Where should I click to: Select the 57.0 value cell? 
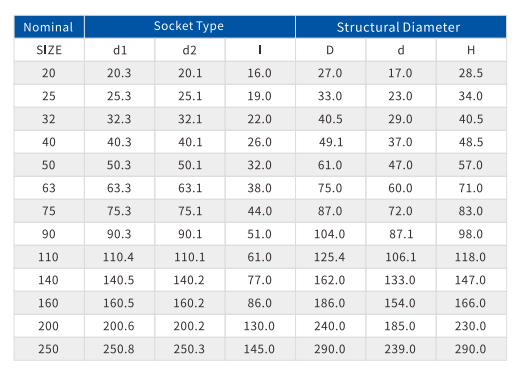[x=471, y=165]
